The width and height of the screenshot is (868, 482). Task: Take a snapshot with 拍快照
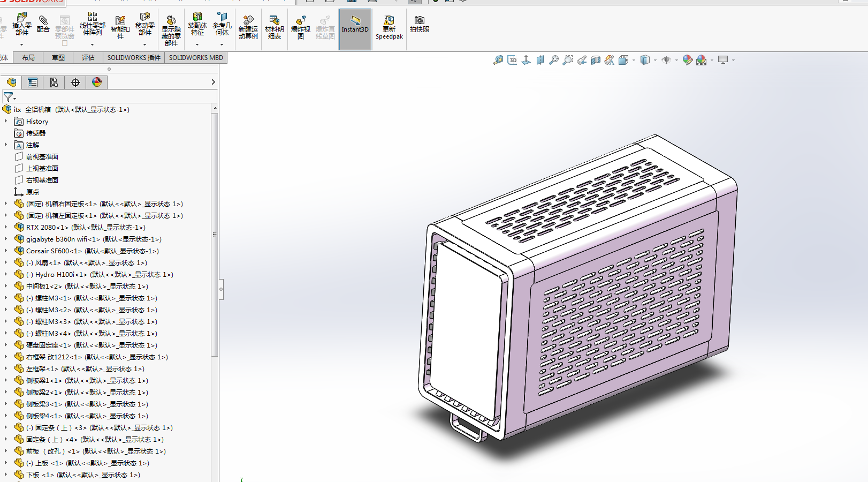420,25
